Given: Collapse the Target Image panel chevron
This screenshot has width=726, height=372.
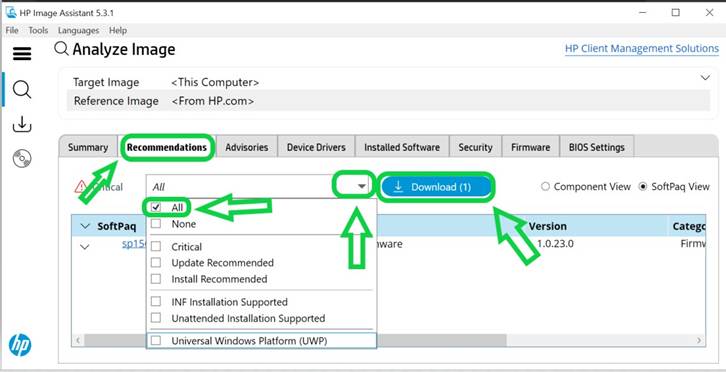Looking at the screenshot, I should [x=705, y=78].
